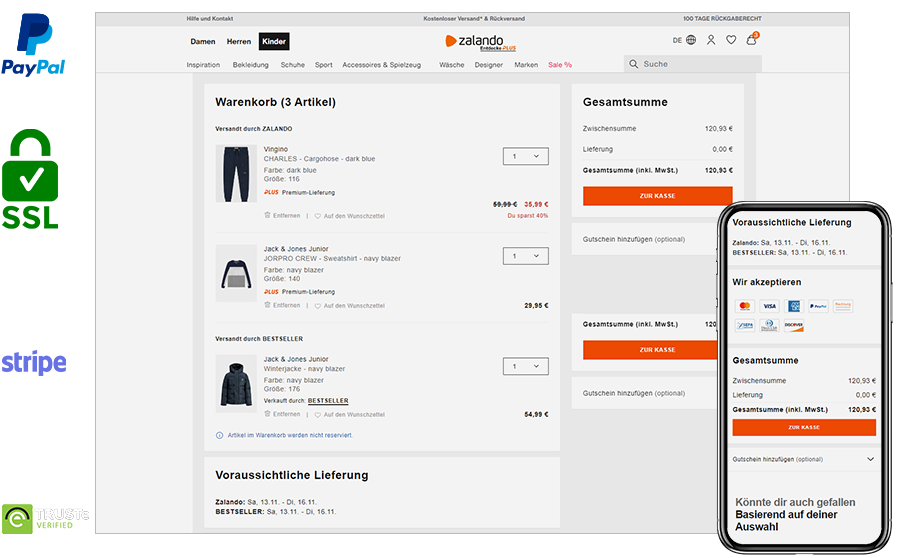Select the Kinder tab
897x558 pixels.
tap(274, 41)
